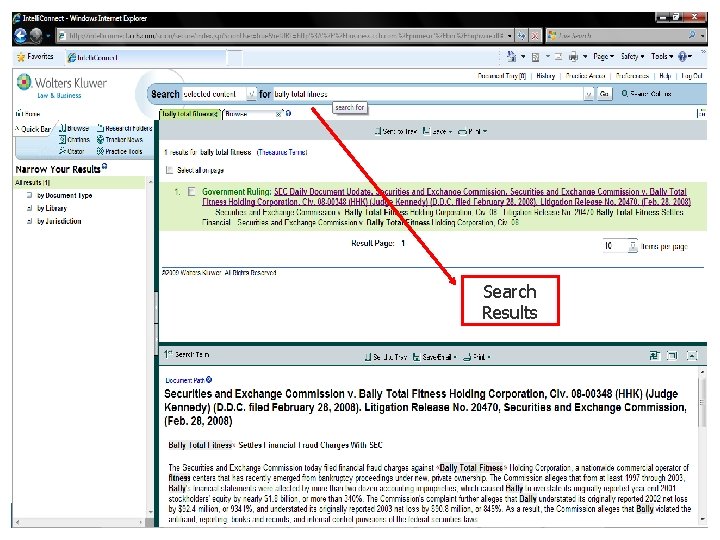Open Research Folders in the Quick Bar
This screenshot has width=720, height=540.
click(124, 128)
